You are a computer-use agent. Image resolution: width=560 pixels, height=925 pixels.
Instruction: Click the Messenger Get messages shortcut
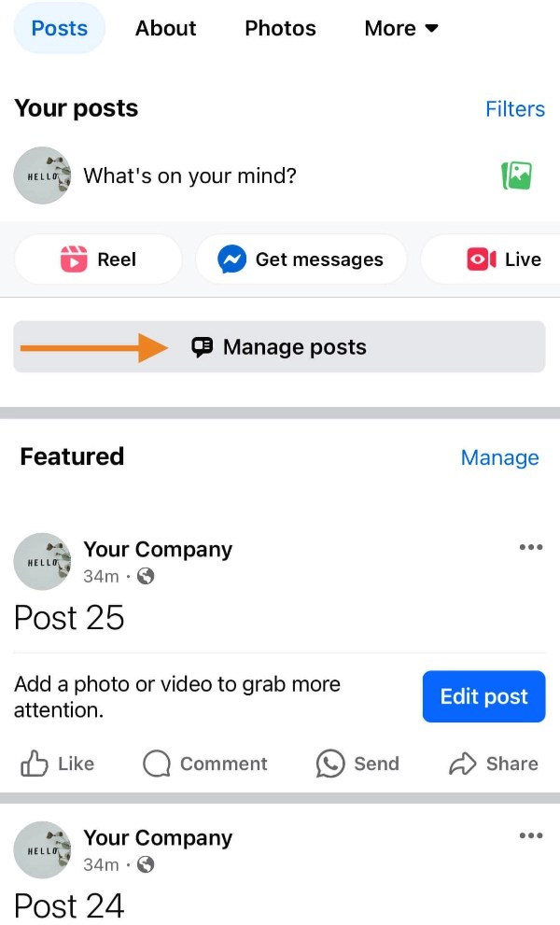point(301,259)
